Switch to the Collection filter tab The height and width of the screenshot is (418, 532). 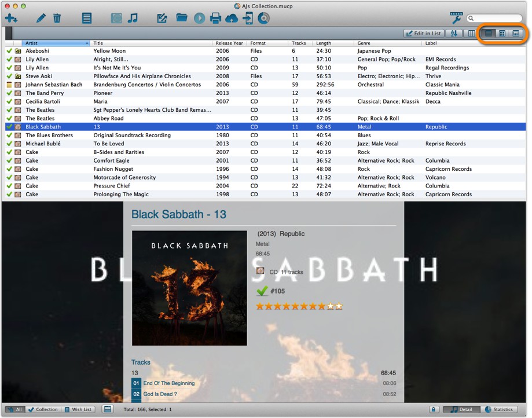(x=43, y=409)
